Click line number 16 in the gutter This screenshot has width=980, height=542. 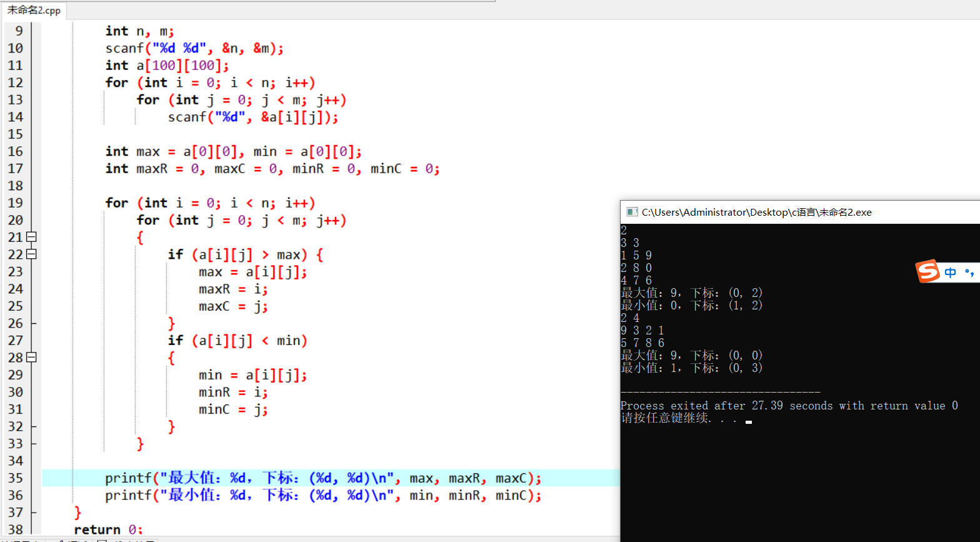tap(16, 151)
